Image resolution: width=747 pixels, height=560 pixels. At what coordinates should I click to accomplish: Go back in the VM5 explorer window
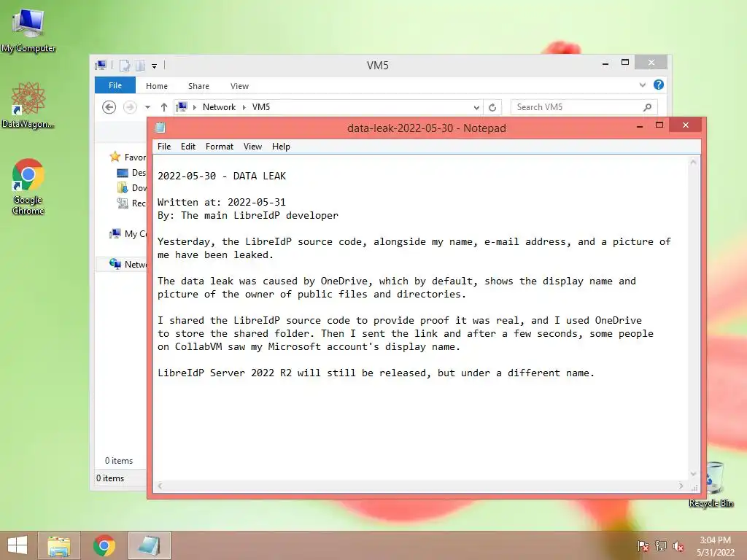[x=109, y=107]
